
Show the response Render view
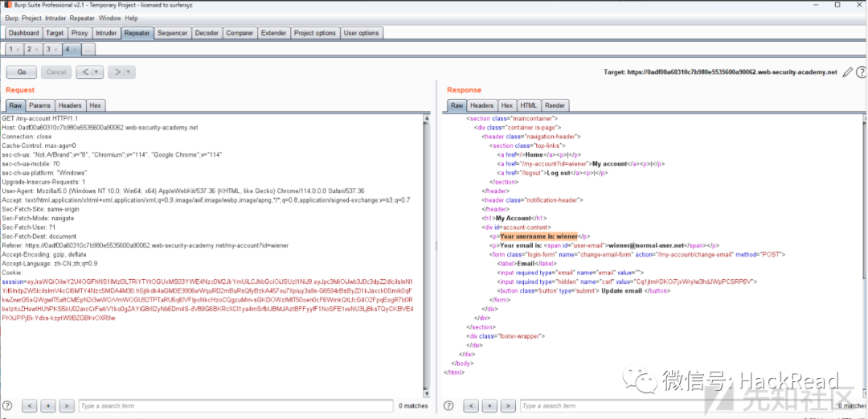555,105
